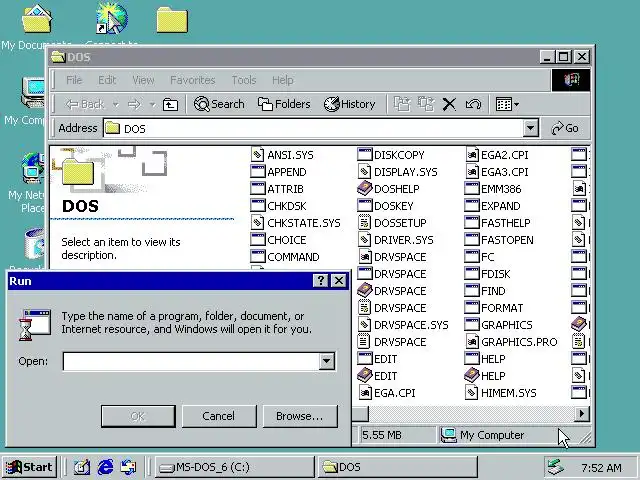The width and height of the screenshot is (640, 480).
Task: Select the HIMEM.SYS file
Action: 501,393
